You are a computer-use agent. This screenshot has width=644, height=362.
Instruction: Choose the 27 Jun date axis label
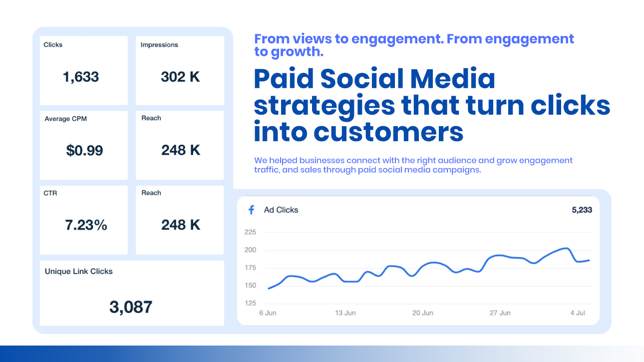[x=500, y=313]
